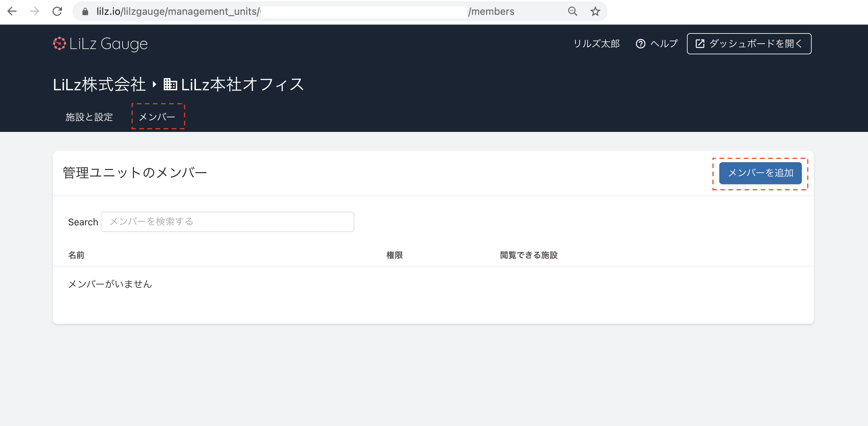
Task: Click the ダッシュボードを開く button
Action: [x=749, y=44]
